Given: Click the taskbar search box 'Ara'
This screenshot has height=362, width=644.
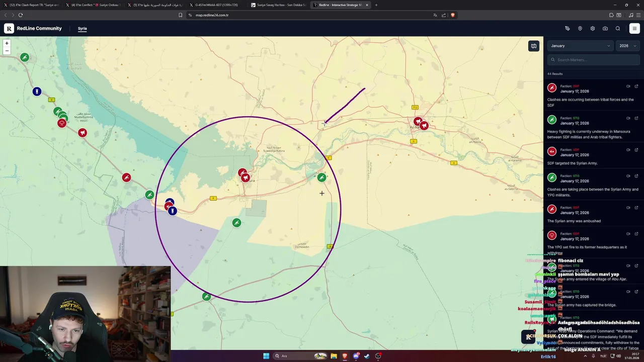Looking at the screenshot, I should tap(300, 356).
